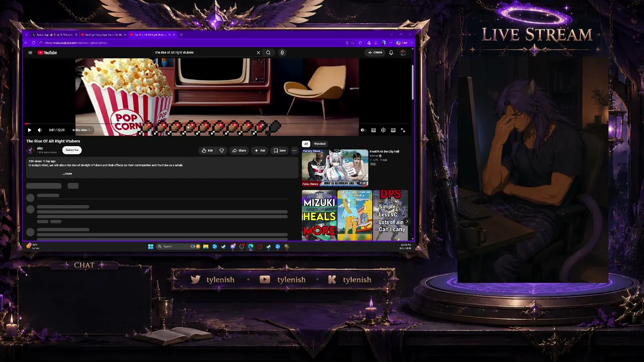Open the sikx channel avatar
This screenshot has width=644, height=362.
[30, 150]
